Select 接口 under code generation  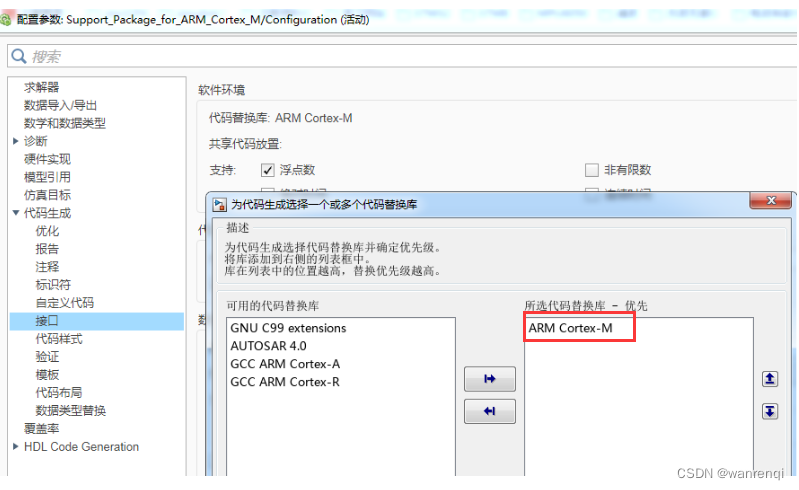[47, 321]
